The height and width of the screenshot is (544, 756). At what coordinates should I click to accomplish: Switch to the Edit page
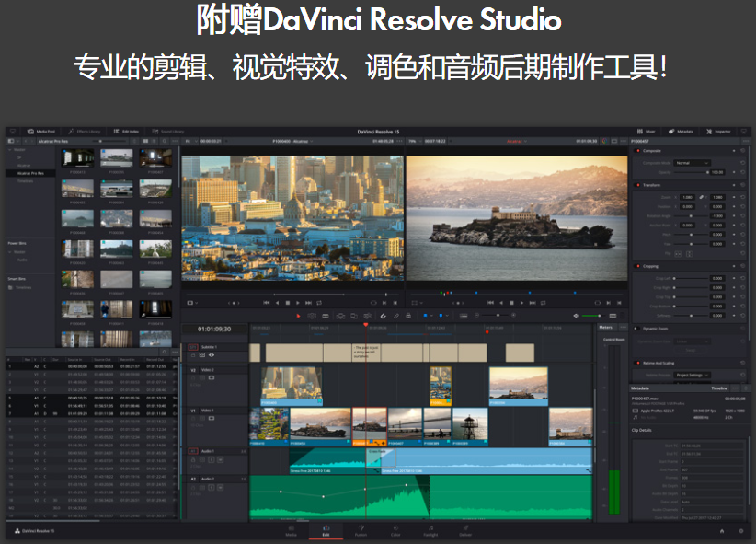(x=326, y=531)
